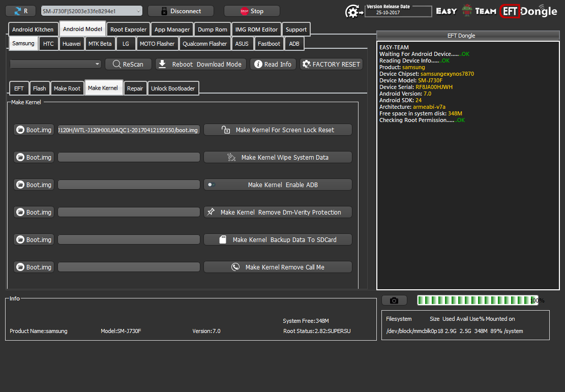The height and width of the screenshot is (392, 565).
Task: Select the Make Kernel sub-tab
Action: point(103,87)
